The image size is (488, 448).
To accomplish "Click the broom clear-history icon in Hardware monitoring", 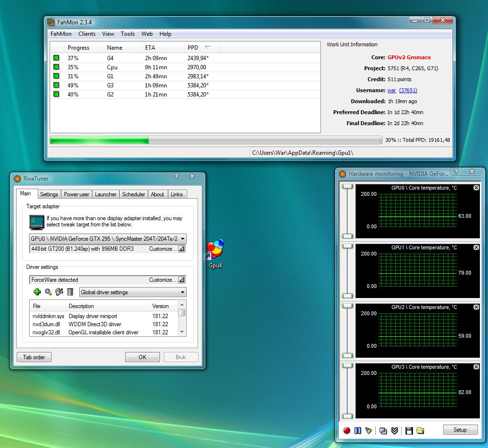I will coord(369,430).
